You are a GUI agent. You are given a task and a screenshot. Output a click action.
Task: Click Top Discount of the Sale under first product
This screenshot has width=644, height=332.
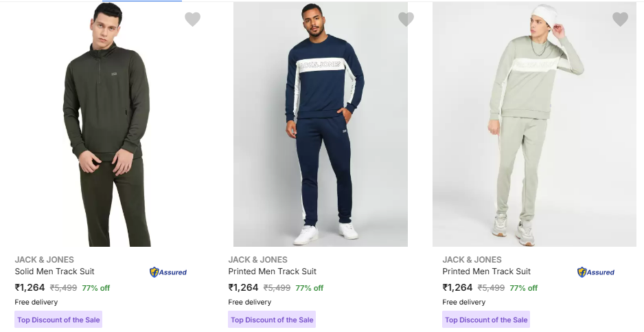coord(58,320)
